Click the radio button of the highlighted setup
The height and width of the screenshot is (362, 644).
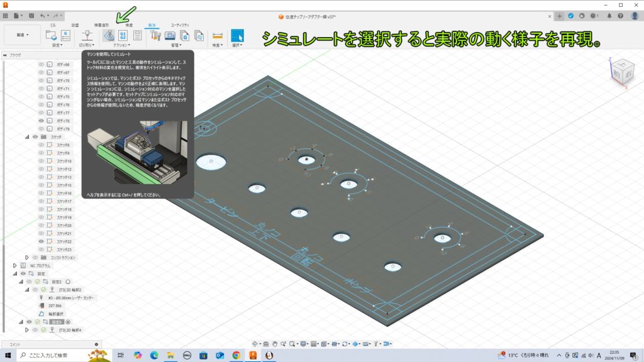click(68, 322)
